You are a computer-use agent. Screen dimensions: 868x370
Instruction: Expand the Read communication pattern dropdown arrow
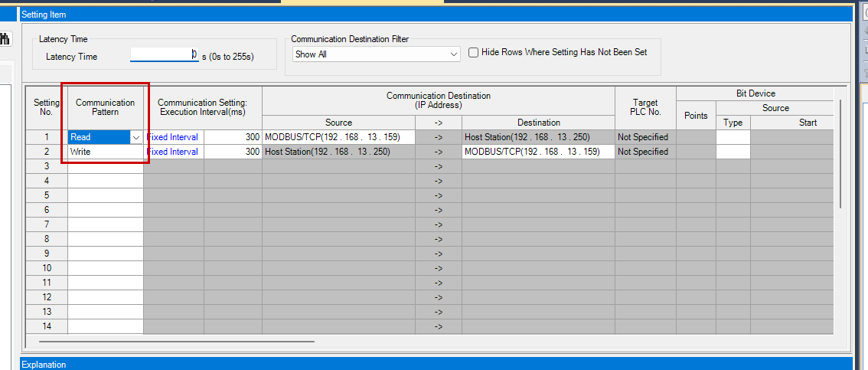[135, 137]
